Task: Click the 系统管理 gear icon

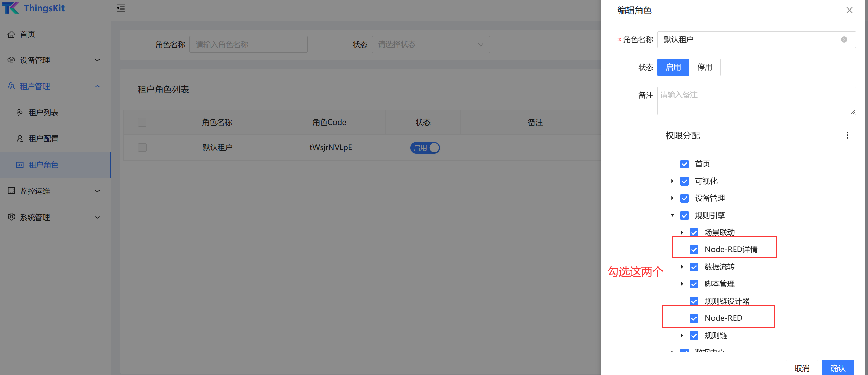Action: coord(12,217)
